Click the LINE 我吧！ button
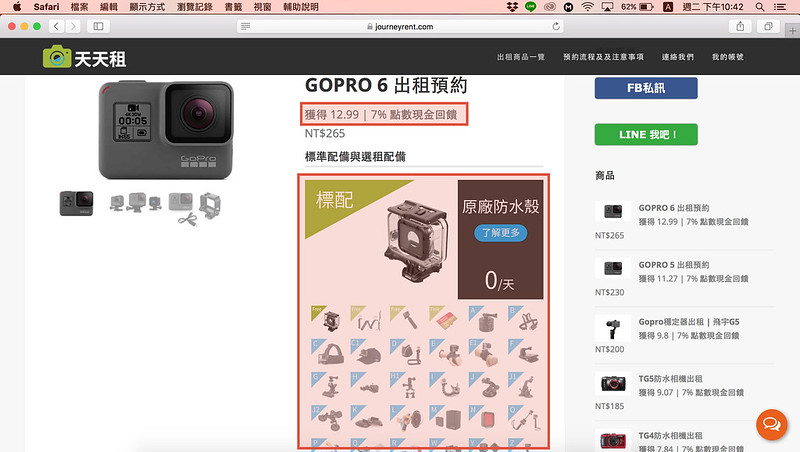Image resolution: width=800 pixels, height=452 pixels. click(646, 134)
